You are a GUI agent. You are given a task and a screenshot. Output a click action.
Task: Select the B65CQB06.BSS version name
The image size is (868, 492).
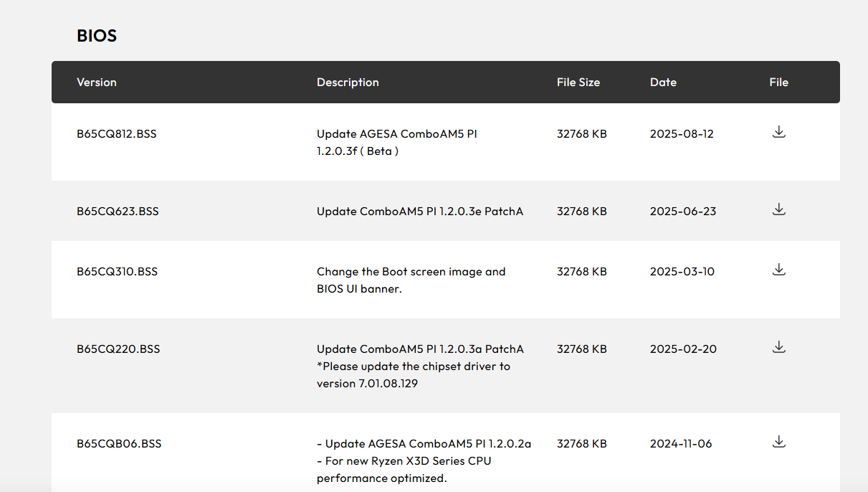119,444
